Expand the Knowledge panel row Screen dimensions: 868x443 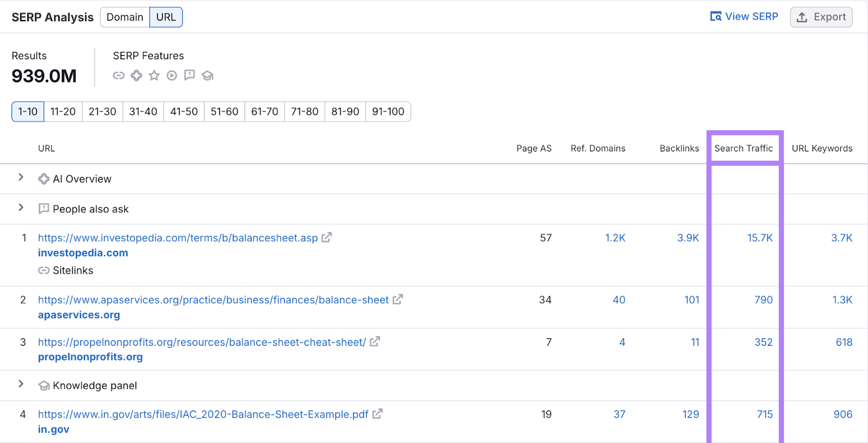[21, 384]
